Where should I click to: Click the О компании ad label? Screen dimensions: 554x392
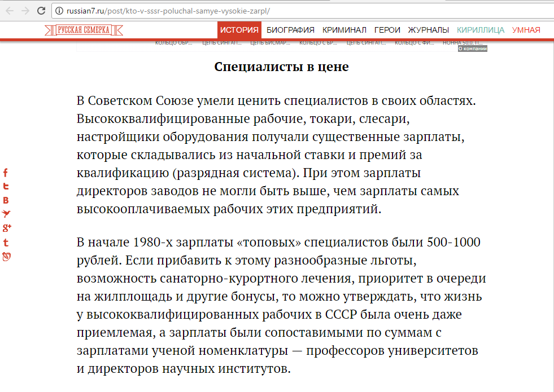tap(472, 49)
